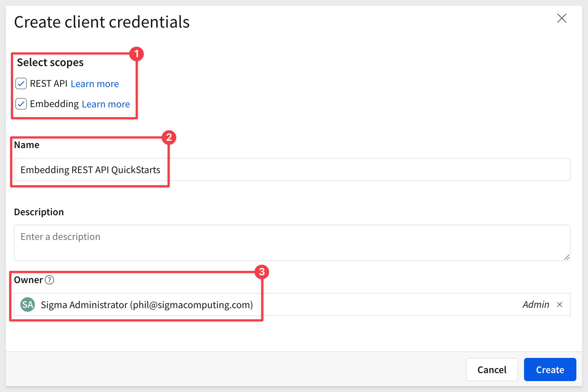
Task: Focus the Description text area
Action: pyautogui.click(x=291, y=242)
